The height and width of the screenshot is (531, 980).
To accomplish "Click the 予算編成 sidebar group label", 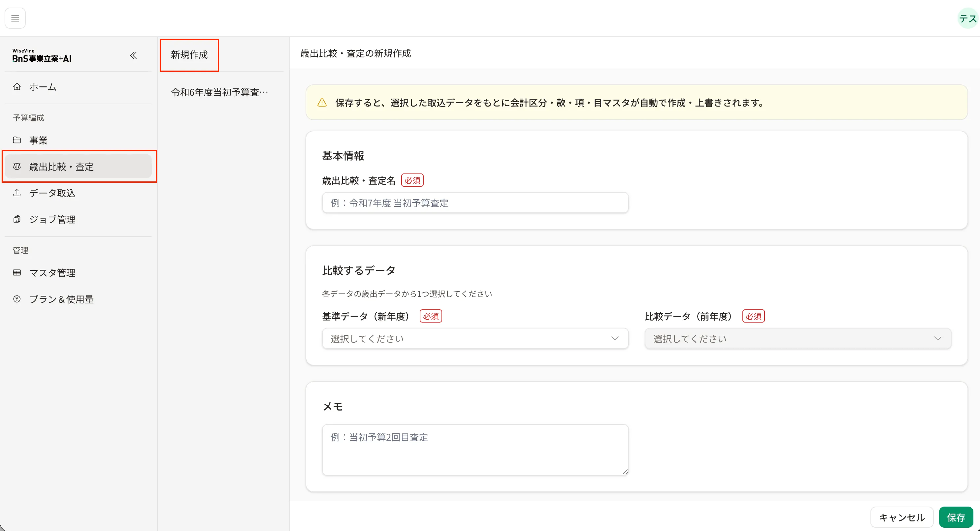I will click(x=28, y=118).
